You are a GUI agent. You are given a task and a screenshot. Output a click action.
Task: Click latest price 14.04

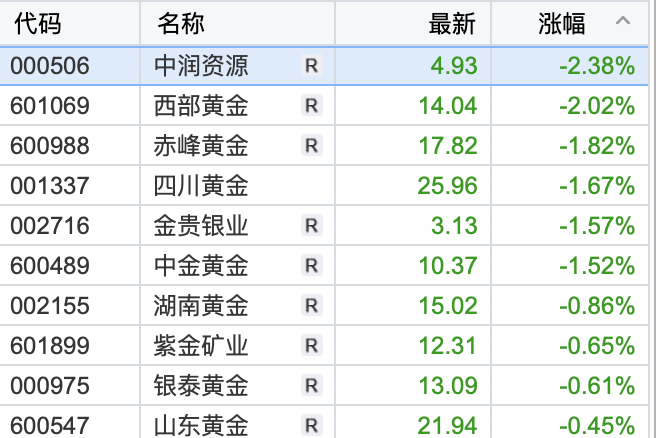(448, 105)
